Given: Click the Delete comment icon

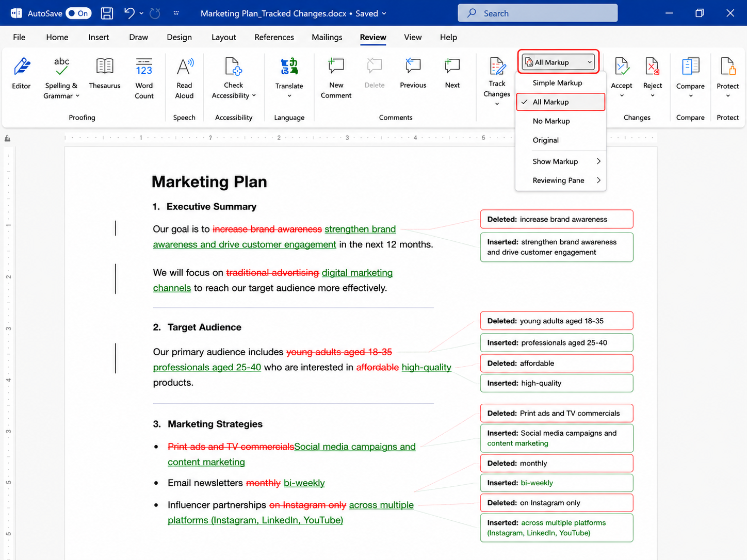Looking at the screenshot, I should (x=375, y=66).
